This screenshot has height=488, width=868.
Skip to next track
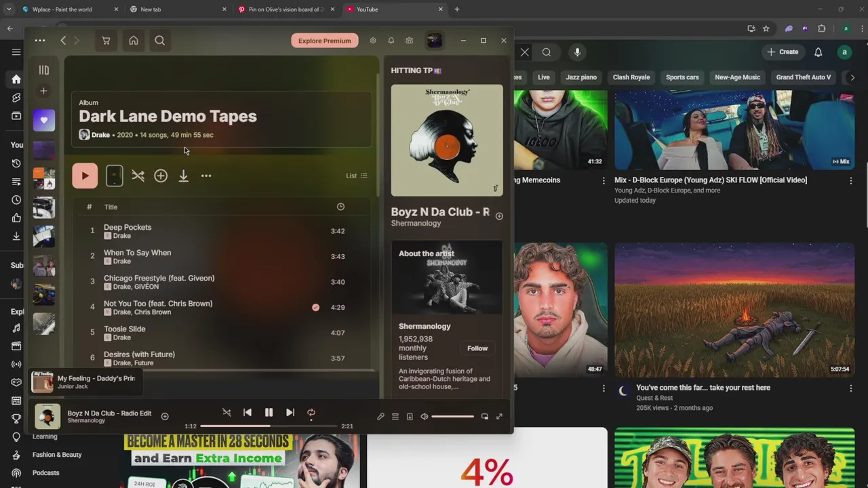pos(290,413)
